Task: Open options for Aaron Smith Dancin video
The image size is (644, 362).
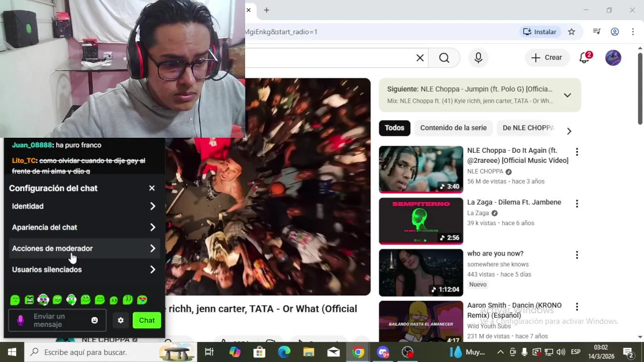Action: point(577,307)
